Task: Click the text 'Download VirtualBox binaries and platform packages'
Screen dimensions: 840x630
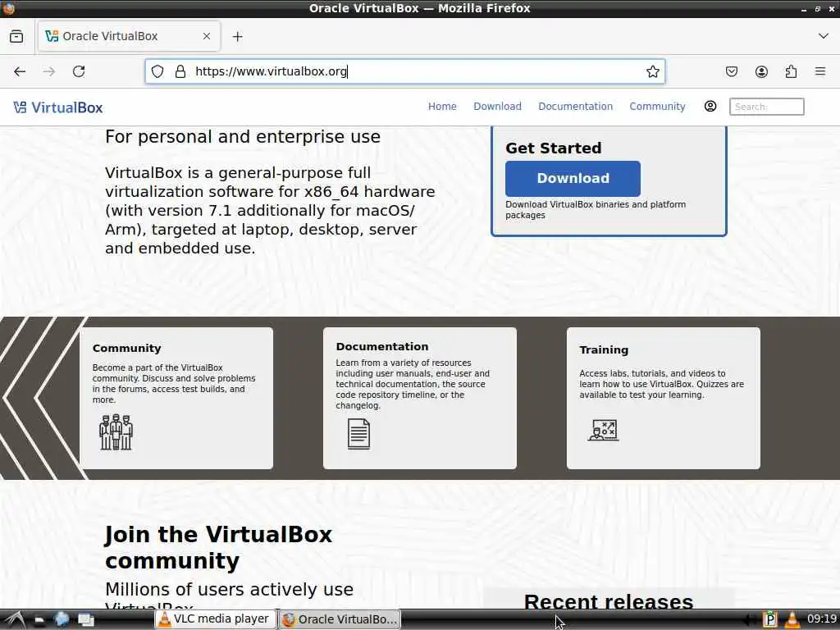Action: coord(596,209)
